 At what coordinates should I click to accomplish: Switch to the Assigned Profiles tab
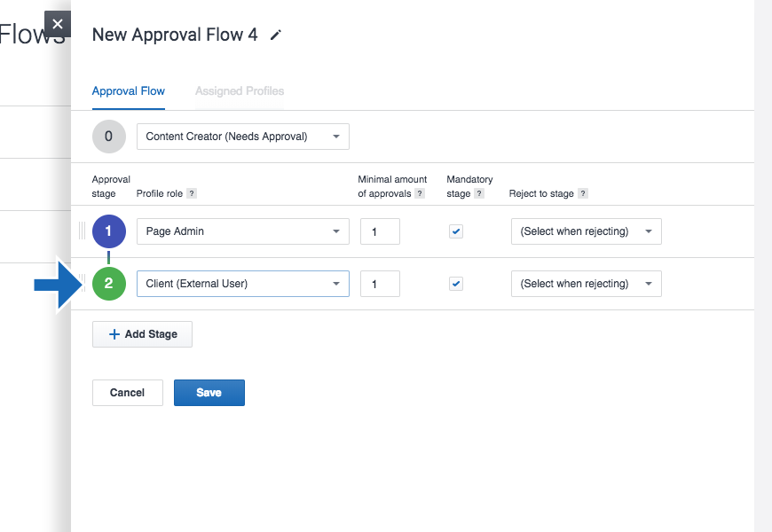coord(239,90)
